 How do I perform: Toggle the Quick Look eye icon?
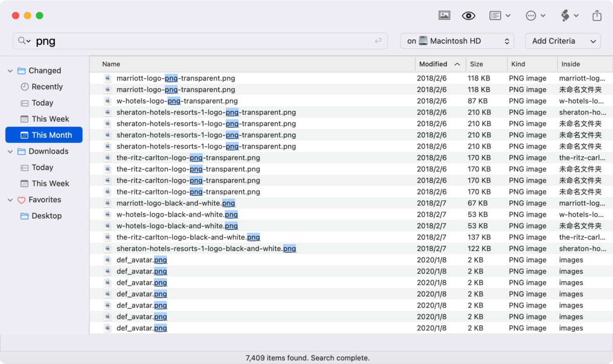click(x=468, y=15)
